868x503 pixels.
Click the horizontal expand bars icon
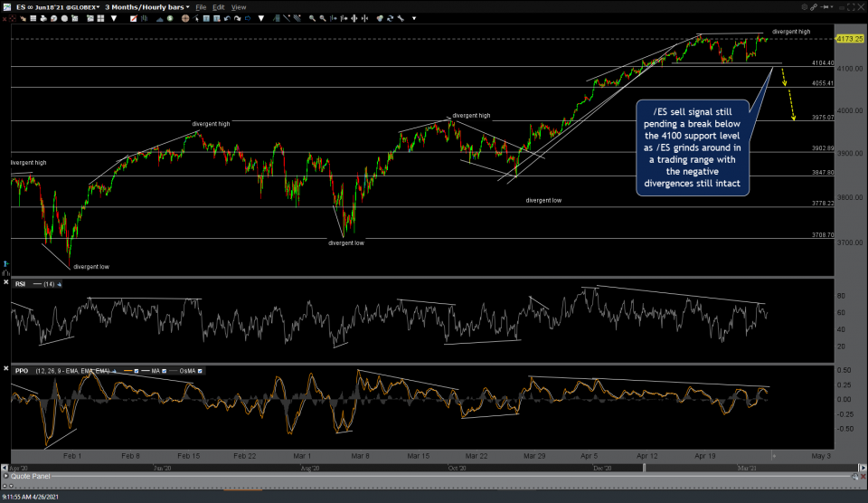pos(354,18)
